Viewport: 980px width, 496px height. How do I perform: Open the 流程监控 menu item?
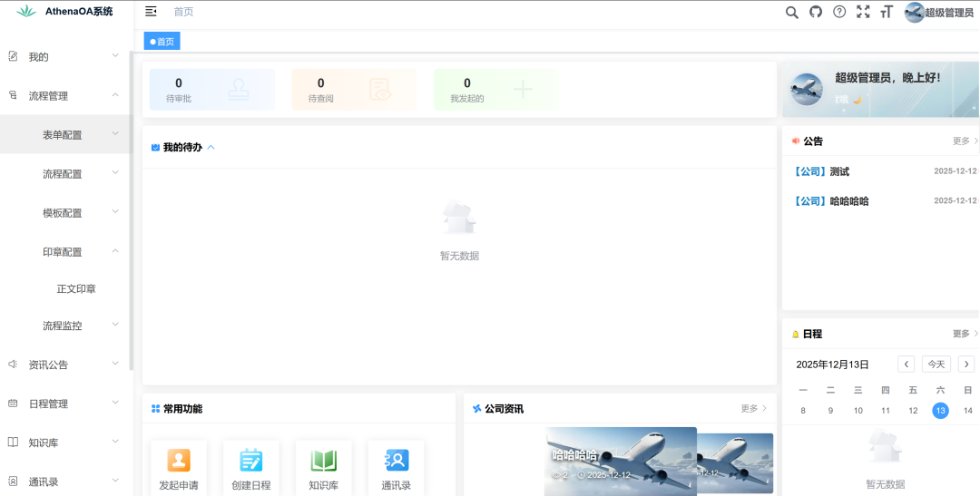point(67,325)
